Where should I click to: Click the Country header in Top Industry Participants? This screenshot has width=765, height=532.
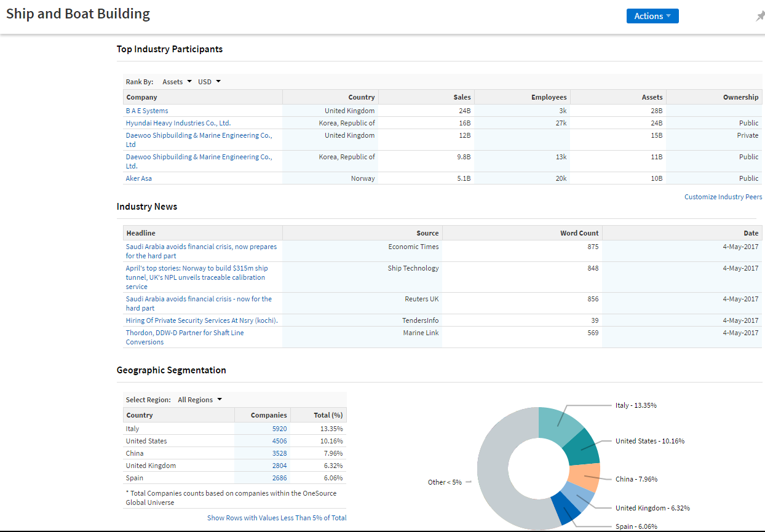330,97
